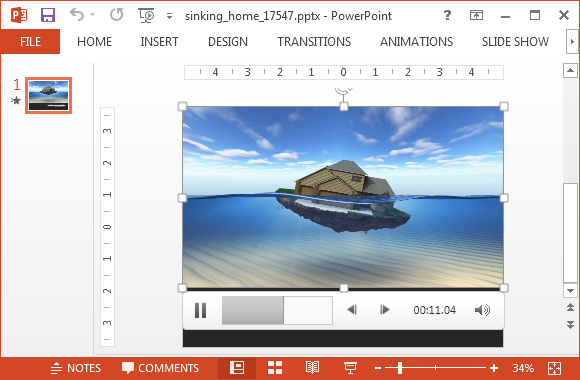Image resolution: width=580 pixels, height=380 pixels.
Task: Zoom in with the plus button
Action: click(494, 368)
